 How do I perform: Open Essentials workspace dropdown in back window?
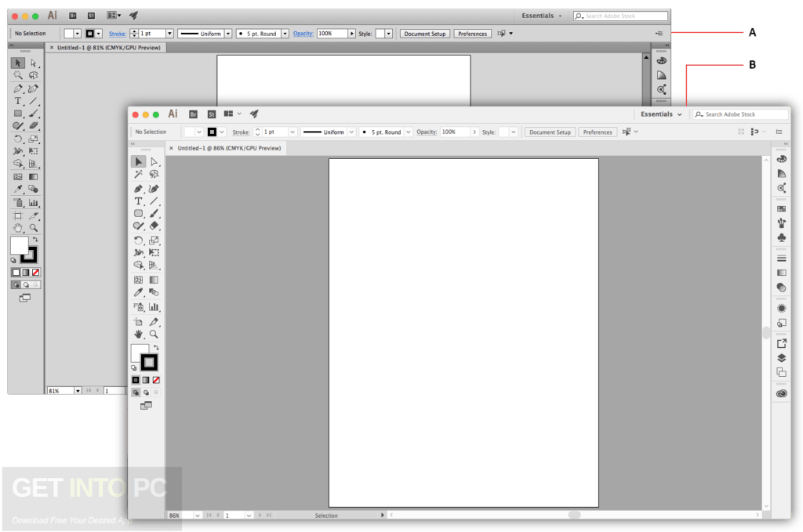click(542, 16)
